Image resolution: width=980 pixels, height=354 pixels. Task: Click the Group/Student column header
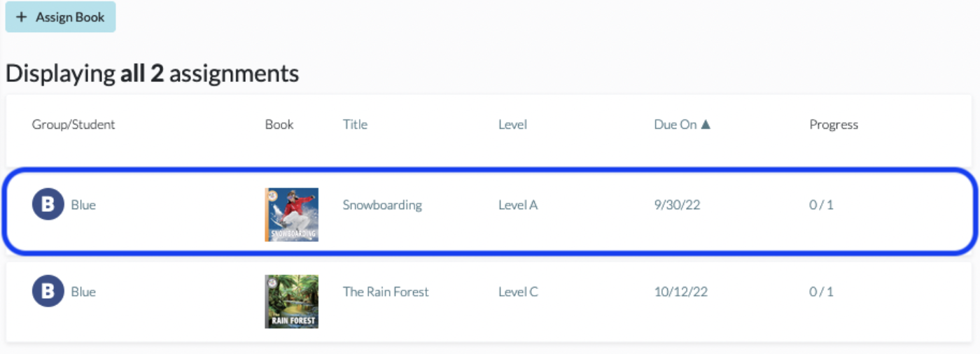(73, 125)
